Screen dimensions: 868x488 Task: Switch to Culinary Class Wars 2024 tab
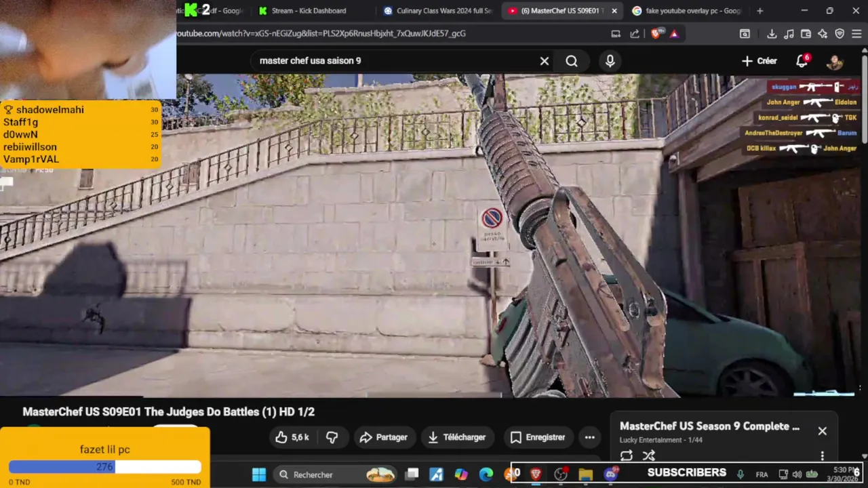click(x=439, y=11)
